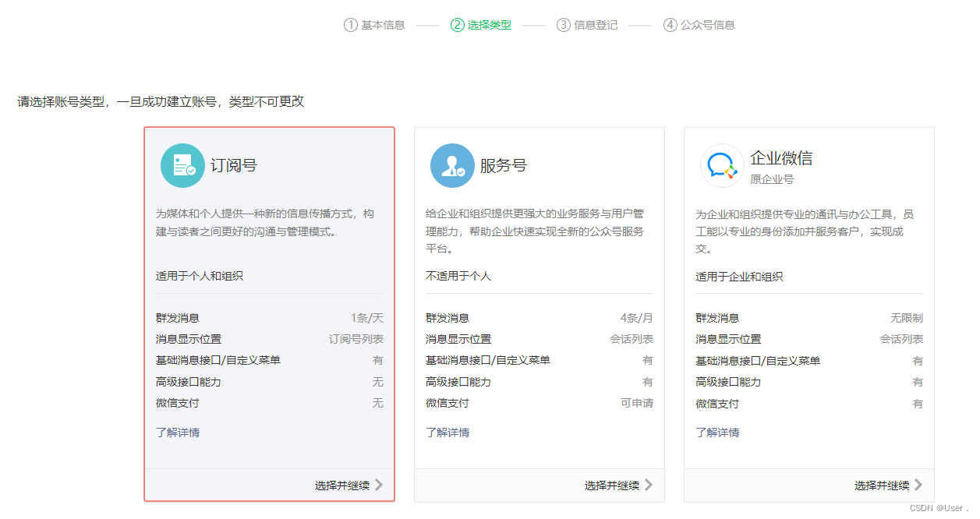Click the 4条/月 value
Screen dimensions: 980x519
pos(637,318)
